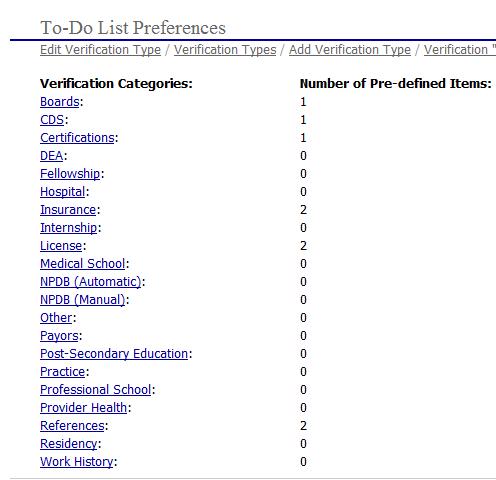Screen dimensions: 496x480
Task: Open NPDB (Manual) category
Action: point(83,300)
